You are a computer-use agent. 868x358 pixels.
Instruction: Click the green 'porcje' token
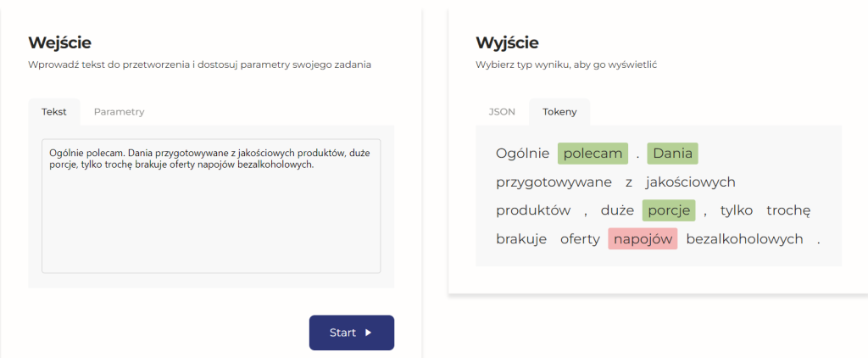pos(669,210)
